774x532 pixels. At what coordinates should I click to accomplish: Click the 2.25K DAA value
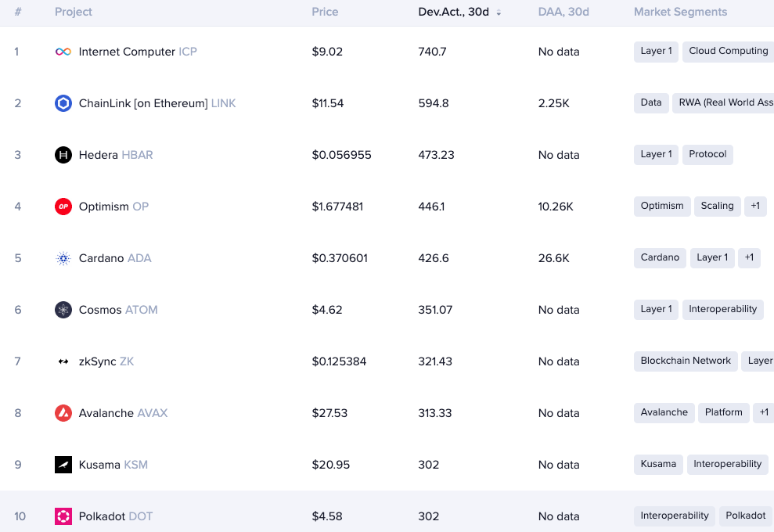coord(554,103)
